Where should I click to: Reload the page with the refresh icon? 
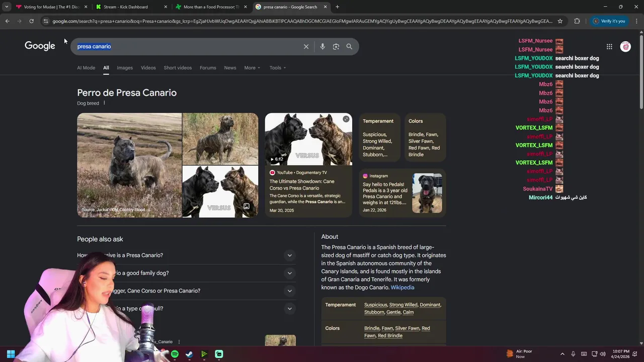tap(31, 21)
